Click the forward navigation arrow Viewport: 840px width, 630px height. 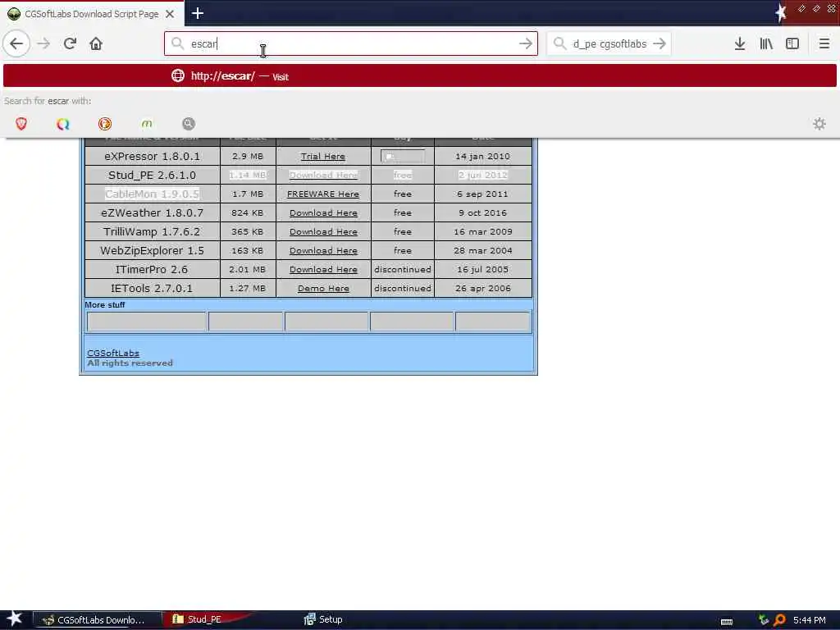pyautogui.click(x=43, y=43)
